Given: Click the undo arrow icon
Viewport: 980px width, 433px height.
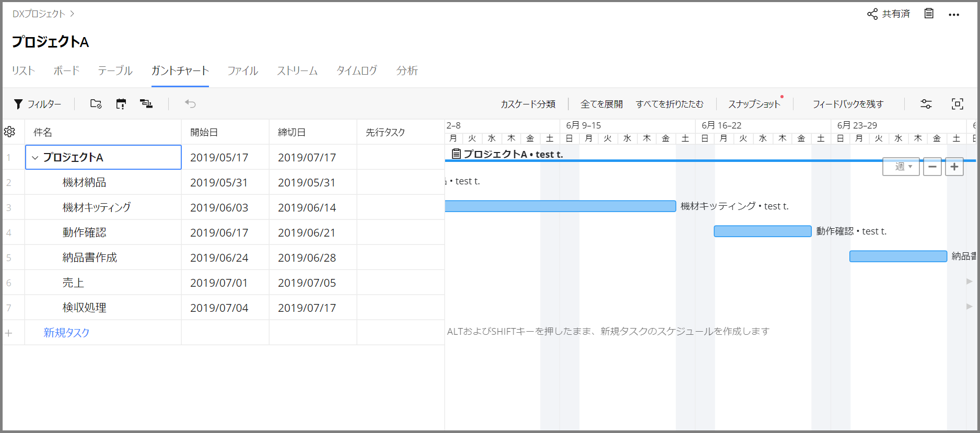Looking at the screenshot, I should (x=190, y=104).
